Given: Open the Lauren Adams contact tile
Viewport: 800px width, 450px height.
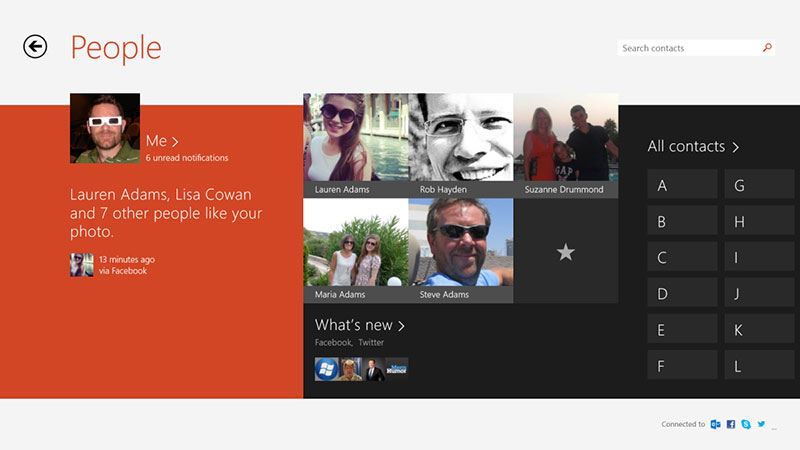Looking at the screenshot, I should click(356, 145).
